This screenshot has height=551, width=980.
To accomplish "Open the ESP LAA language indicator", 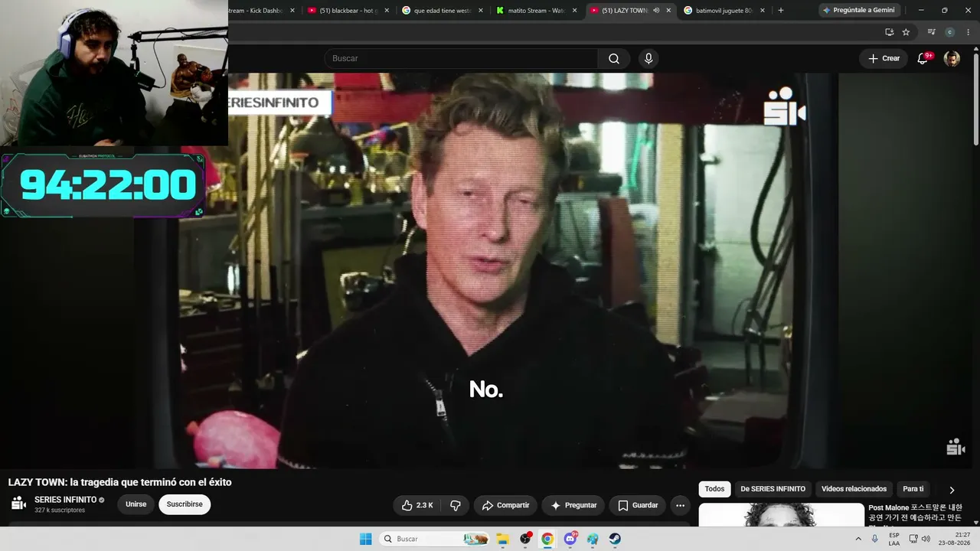I will [x=894, y=539].
